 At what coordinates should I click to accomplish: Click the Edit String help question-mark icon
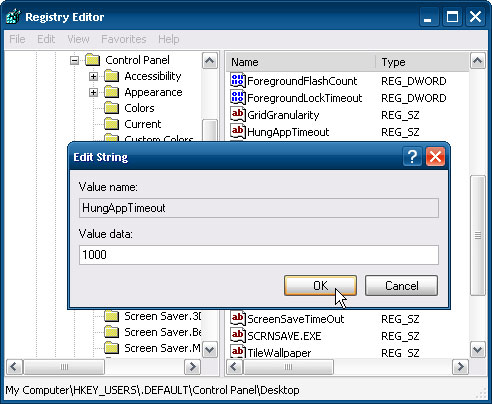pyautogui.click(x=412, y=157)
